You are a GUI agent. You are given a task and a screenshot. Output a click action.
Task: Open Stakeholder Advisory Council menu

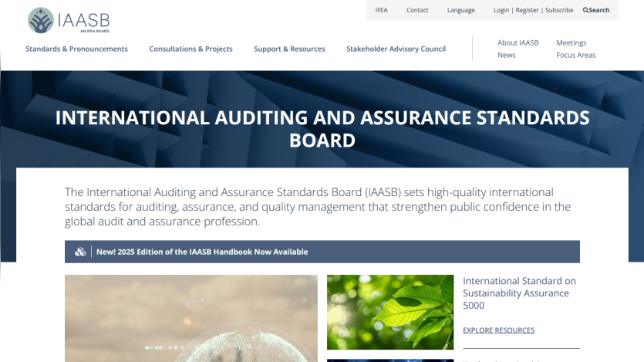click(396, 49)
